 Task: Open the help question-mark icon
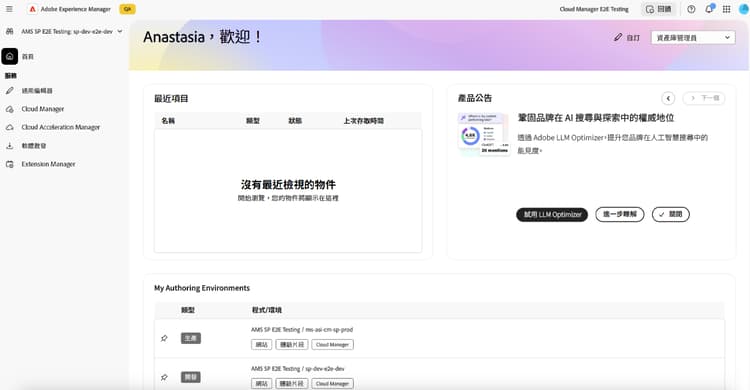pos(691,9)
